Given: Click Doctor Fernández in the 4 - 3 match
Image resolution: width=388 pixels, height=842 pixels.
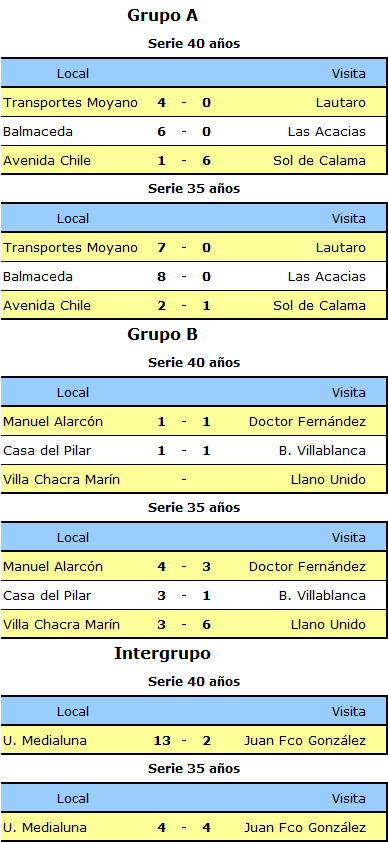Looking at the screenshot, I should 307,567.
